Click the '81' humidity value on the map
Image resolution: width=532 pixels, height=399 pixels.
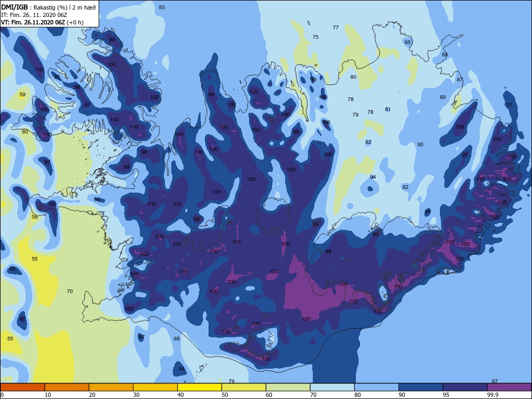click(x=388, y=109)
